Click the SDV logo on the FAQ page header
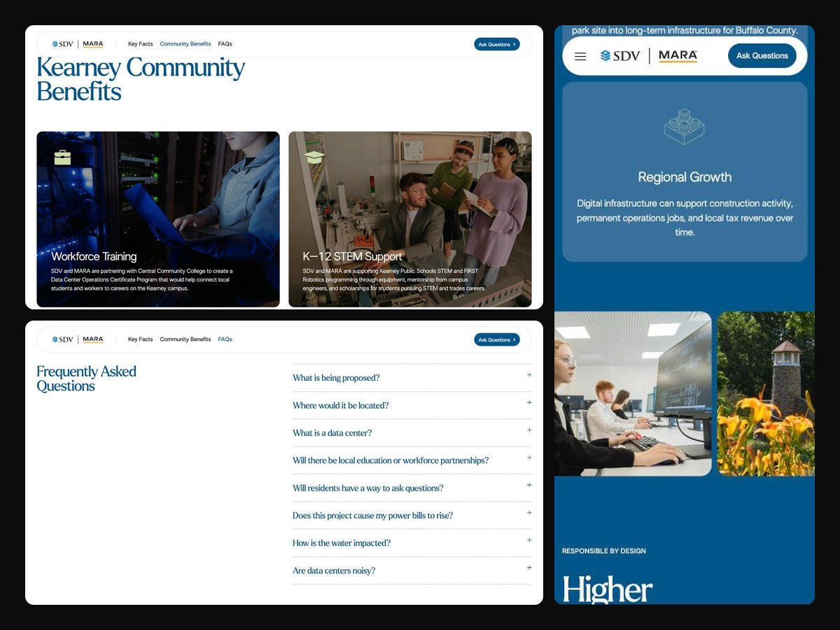The height and width of the screenshot is (630, 840). point(62,339)
